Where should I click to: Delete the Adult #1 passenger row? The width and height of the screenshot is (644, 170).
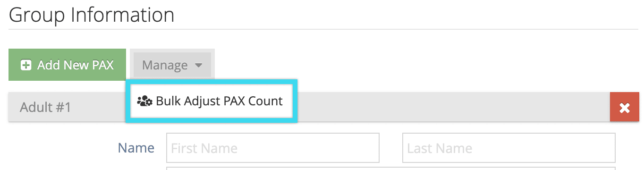tap(625, 108)
